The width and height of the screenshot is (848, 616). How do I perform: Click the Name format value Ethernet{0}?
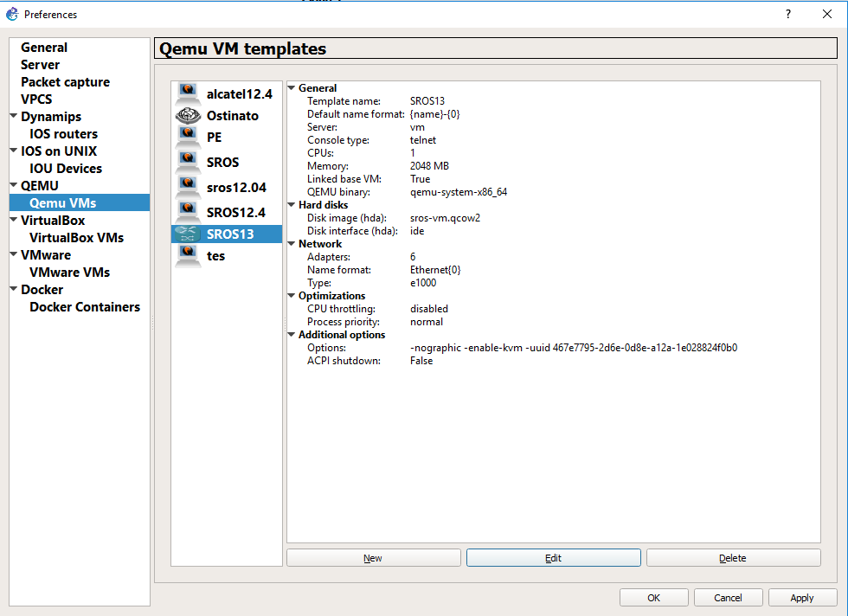point(435,270)
